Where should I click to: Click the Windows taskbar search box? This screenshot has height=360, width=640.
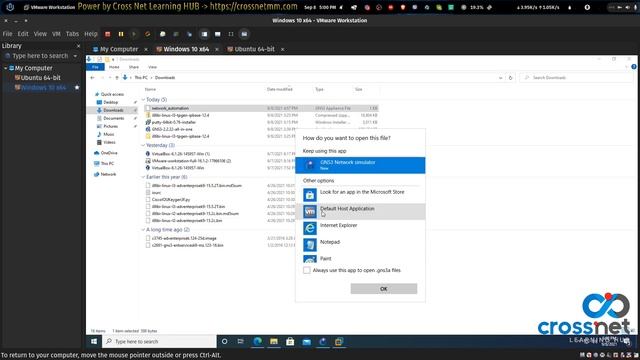(159, 342)
